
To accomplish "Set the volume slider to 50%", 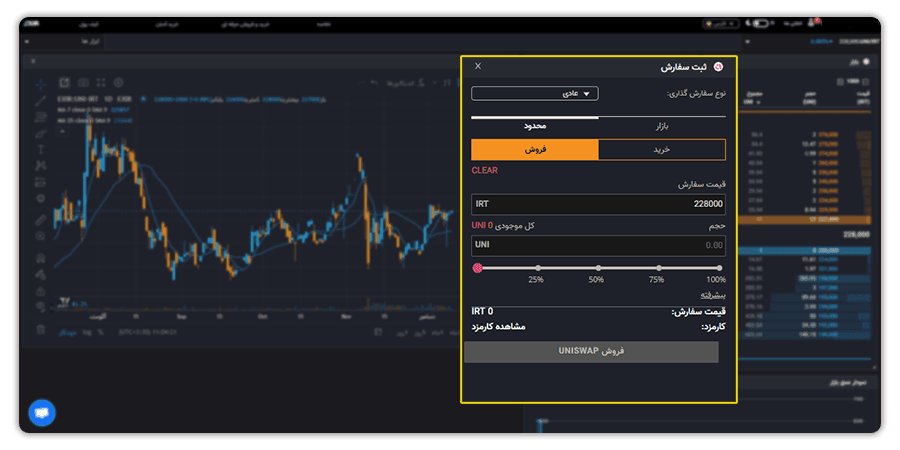I will click(x=598, y=268).
